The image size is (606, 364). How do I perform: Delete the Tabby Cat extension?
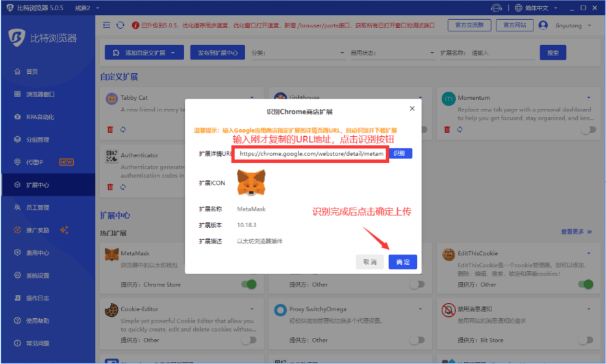click(x=110, y=129)
